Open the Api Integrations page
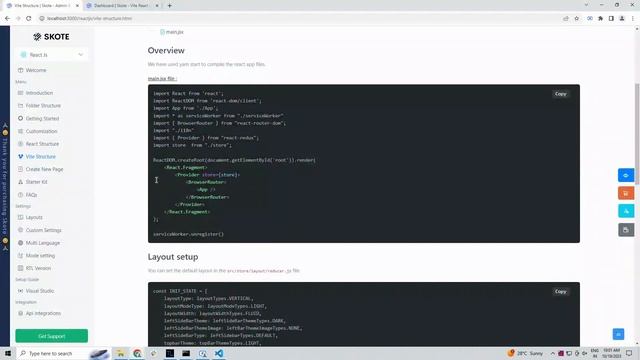Viewport: 640px width, 360px height. (x=43, y=313)
